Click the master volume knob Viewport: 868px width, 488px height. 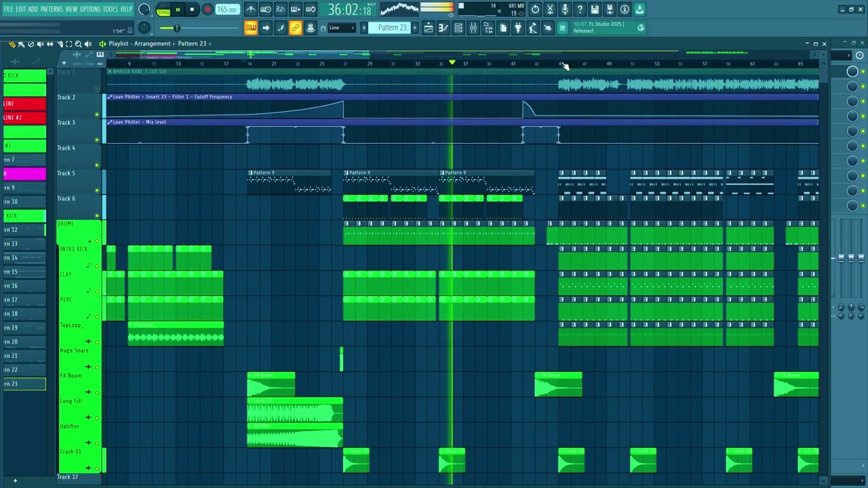(144, 9)
